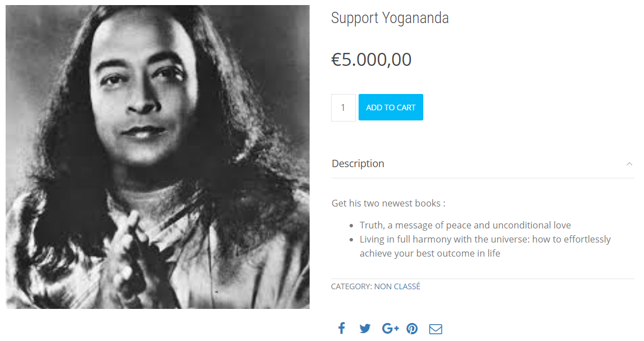Click the CATEGORY label text
The image size is (644, 341).
(x=351, y=286)
